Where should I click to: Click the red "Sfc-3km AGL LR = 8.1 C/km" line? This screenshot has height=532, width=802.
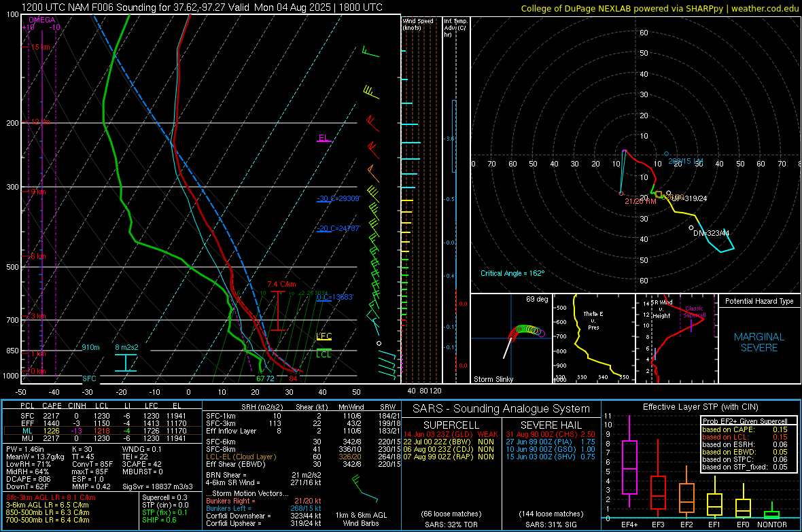51,497
